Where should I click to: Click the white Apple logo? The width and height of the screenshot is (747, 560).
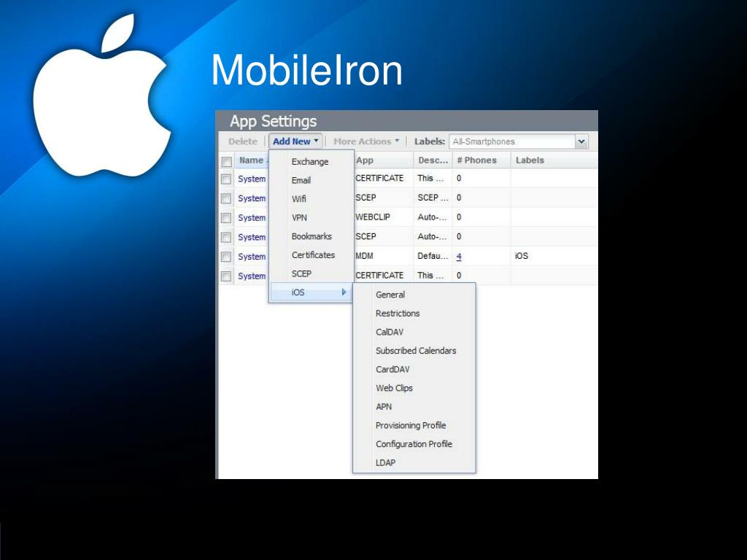102,96
